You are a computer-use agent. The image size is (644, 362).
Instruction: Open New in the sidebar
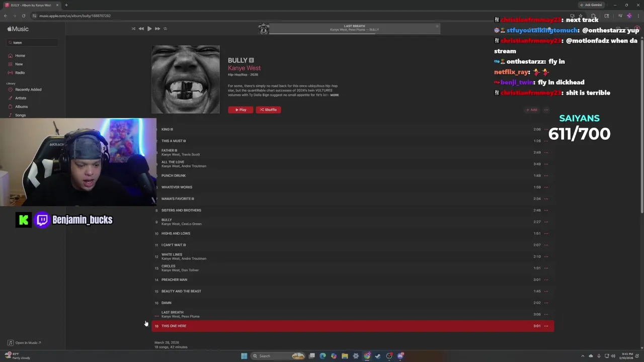coord(19,64)
